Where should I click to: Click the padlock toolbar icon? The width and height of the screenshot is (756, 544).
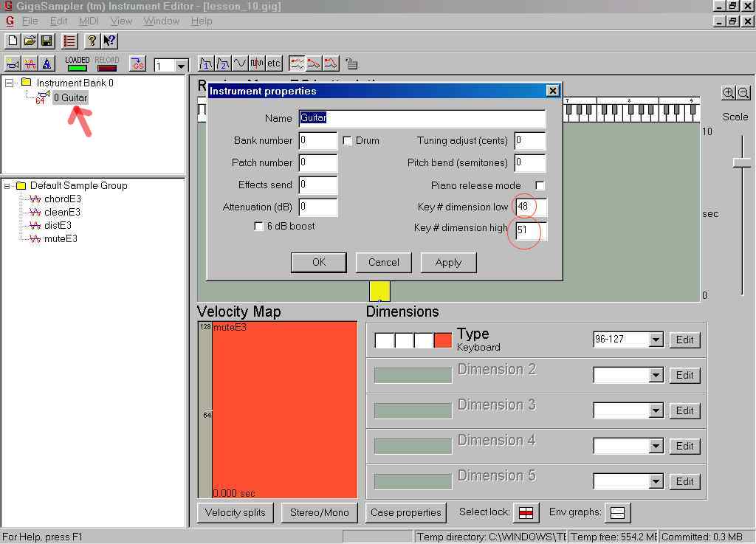pos(352,63)
